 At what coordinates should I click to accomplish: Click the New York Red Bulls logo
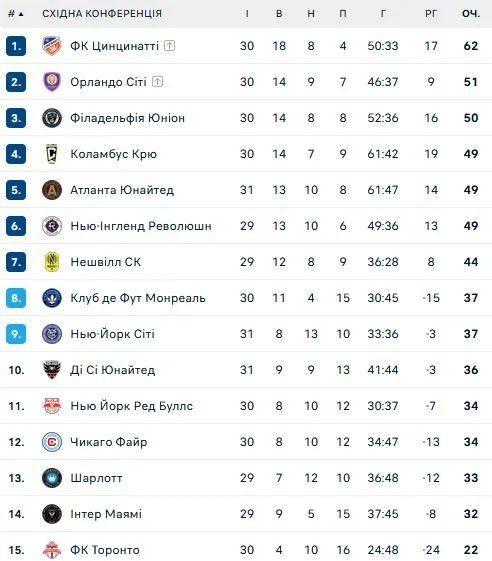pyautogui.click(x=52, y=406)
